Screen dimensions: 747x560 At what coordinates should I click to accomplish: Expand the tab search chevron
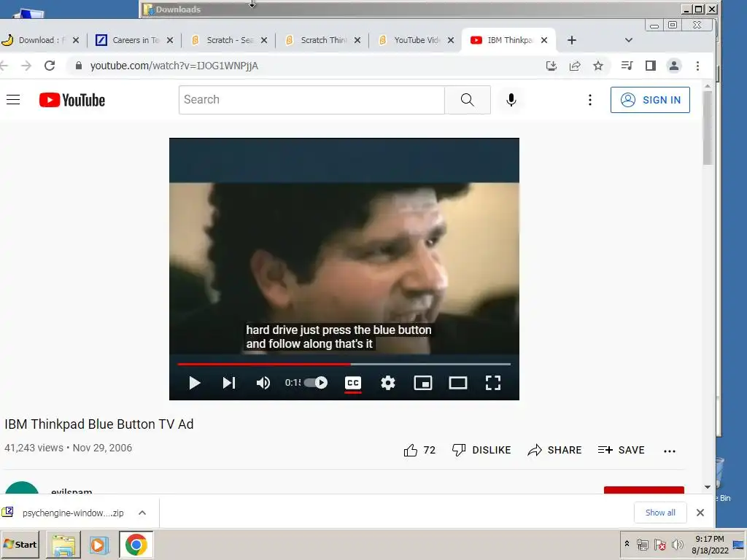[x=628, y=40]
